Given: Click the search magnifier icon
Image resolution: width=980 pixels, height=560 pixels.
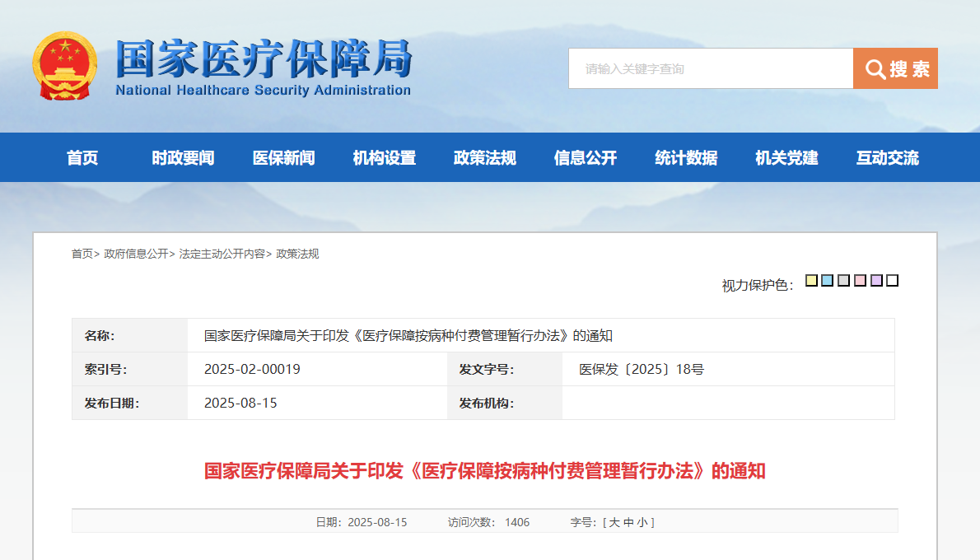Looking at the screenshot, I should tap(875, 68).
